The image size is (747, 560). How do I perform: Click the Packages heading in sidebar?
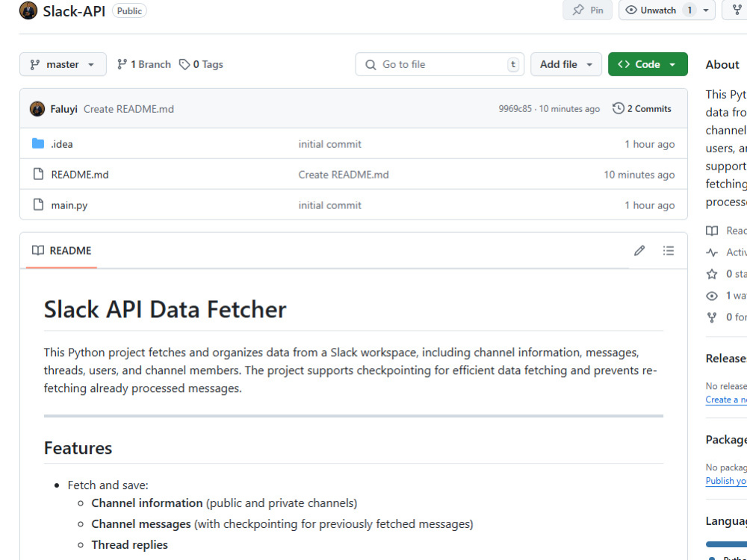[726, 440]
